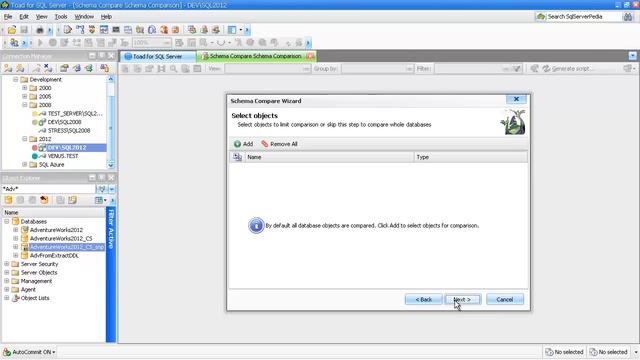This screenshot has width=640, height=360.
Task: Click the green Add icon in wizard
Action: pos(237,144)
